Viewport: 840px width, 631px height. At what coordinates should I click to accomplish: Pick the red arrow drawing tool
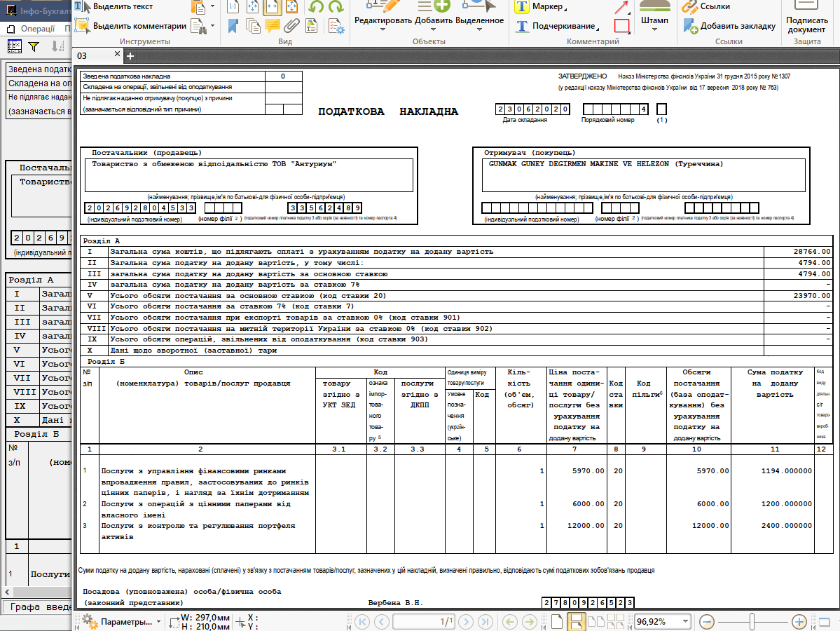(621, 6)
